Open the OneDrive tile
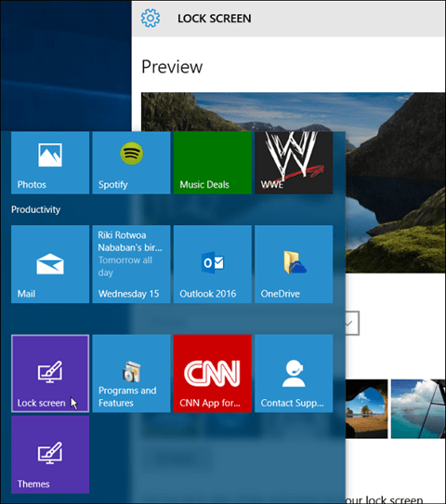This screenshot has width=446, height=504. pos(294,264)
